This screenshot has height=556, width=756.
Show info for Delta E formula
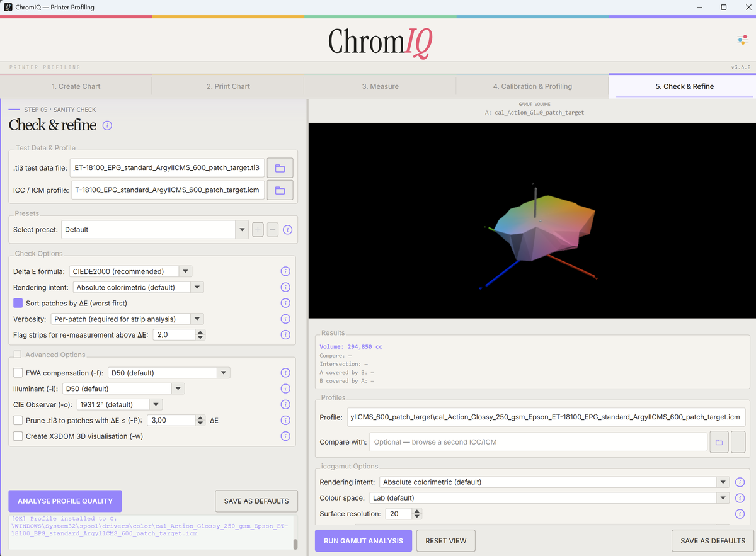285,271
